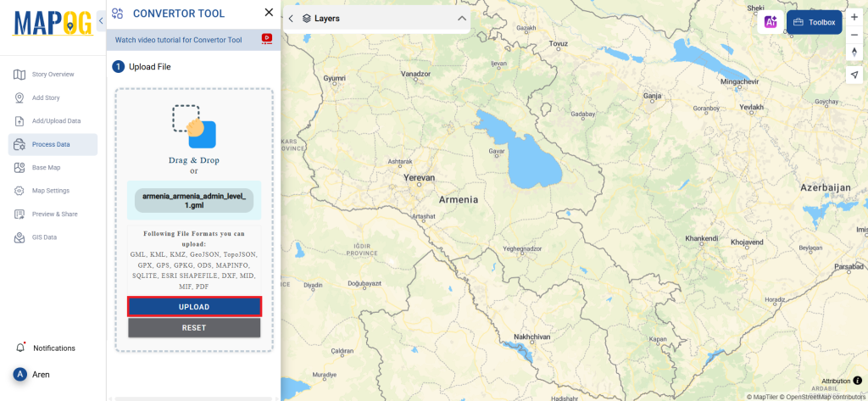
Task: Open GIS Data in the sidebar
Action: [53, 237]
